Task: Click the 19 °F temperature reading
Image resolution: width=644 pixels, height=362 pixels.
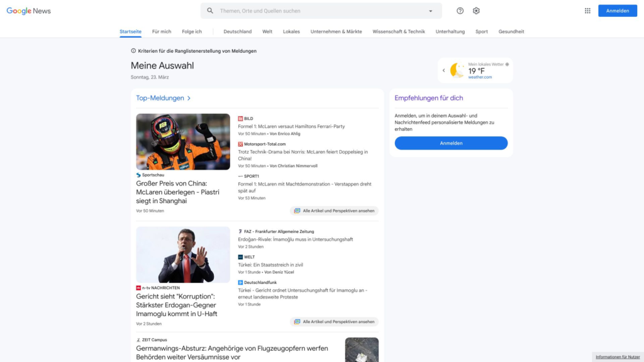Action: coord(477,71)
